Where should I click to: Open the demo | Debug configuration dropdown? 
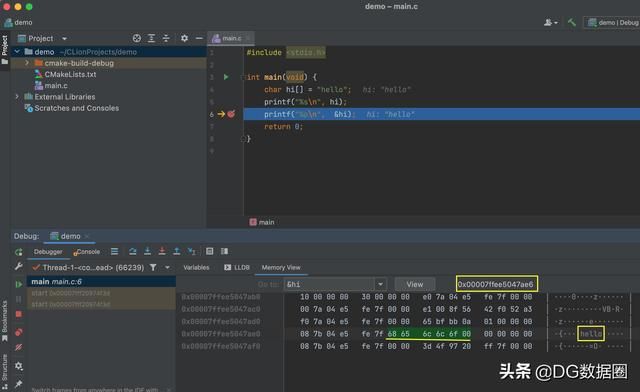point(612,22)
